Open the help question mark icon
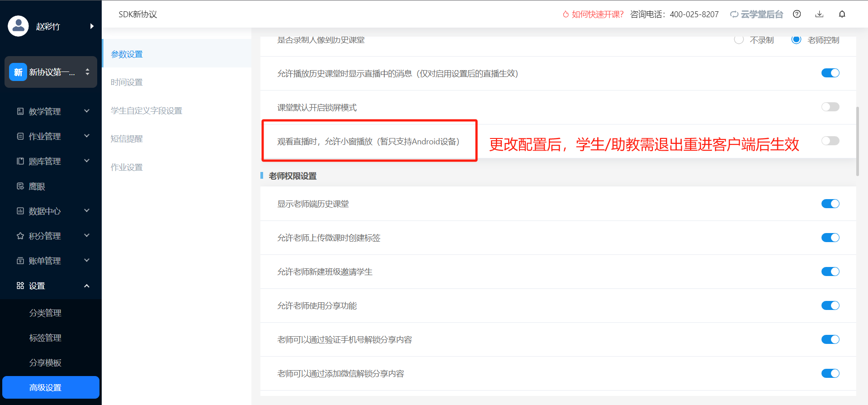 (x=797, y=14)
